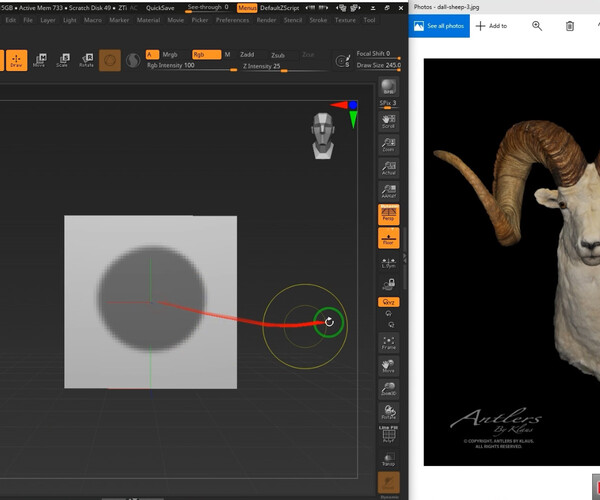Toggle Perspective (Persp) mode

coord(388,214)
